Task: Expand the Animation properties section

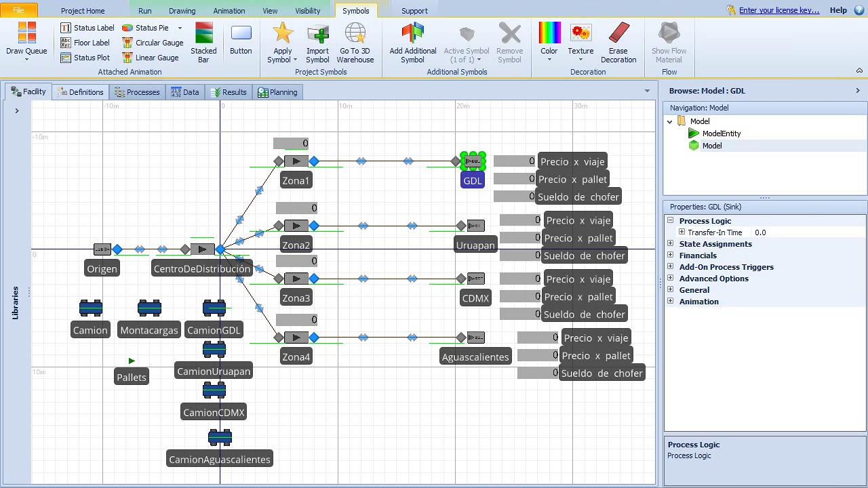Action: 671,302
